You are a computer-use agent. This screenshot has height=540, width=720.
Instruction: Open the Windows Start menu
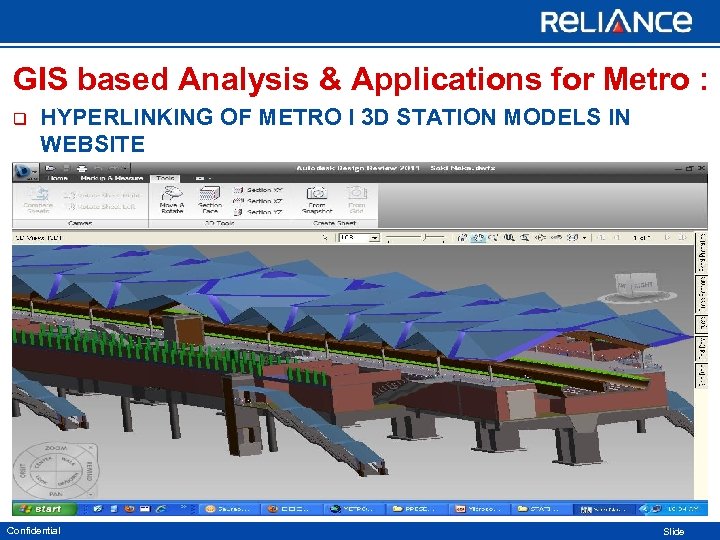click(44, 508)
